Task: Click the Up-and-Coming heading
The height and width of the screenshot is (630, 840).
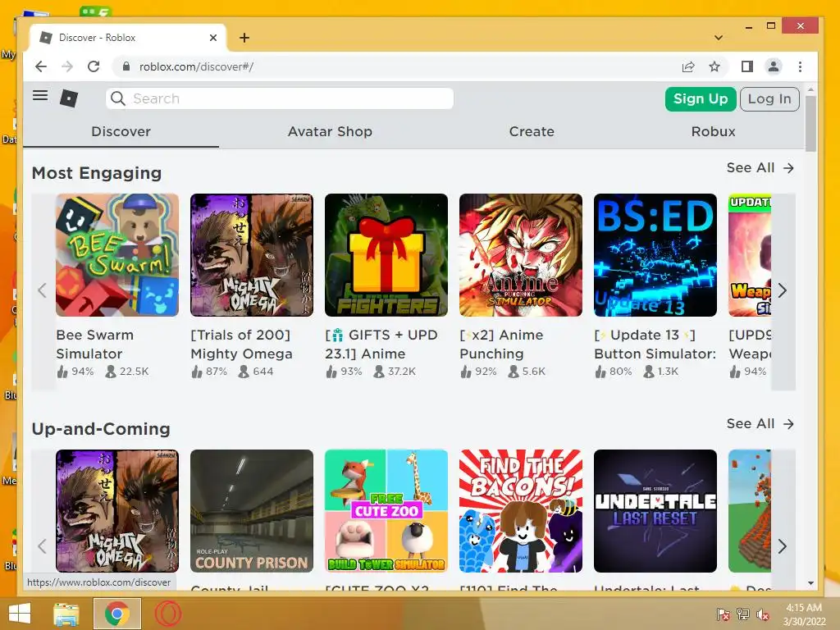Action: pyautogui.click(x=101, y=429)
